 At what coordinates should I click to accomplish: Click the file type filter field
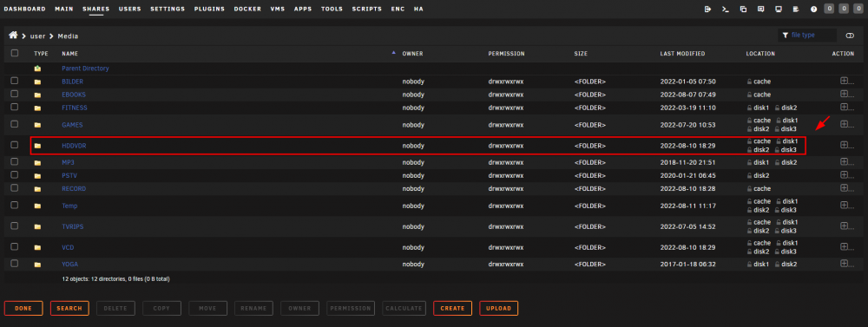point(807,36)
